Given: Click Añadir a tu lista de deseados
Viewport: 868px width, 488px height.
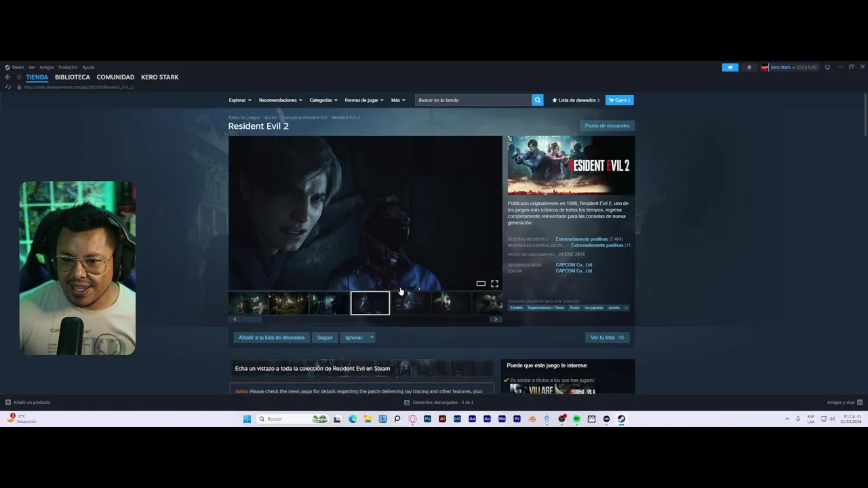Looking at the screenshot, I should [x=271, y=338].
